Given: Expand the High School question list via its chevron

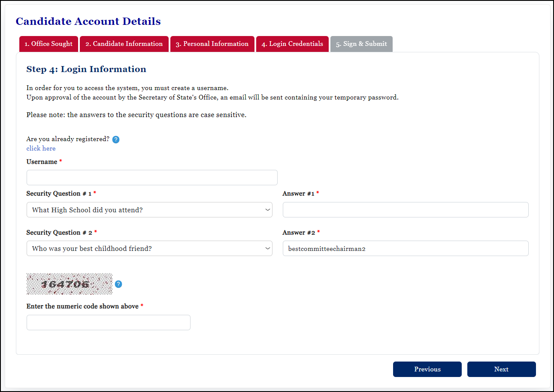Looking at the screenshot, I should coord(267,210).
